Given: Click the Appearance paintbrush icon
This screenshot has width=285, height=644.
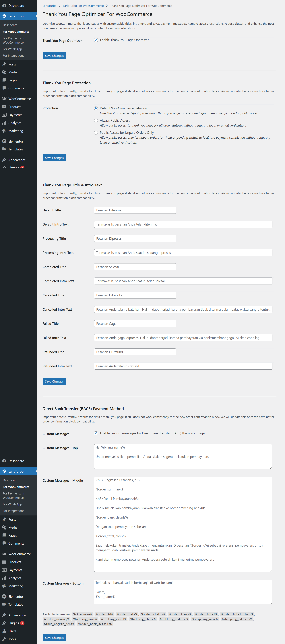Looking at the screenshot, I should tap(4, 160).
